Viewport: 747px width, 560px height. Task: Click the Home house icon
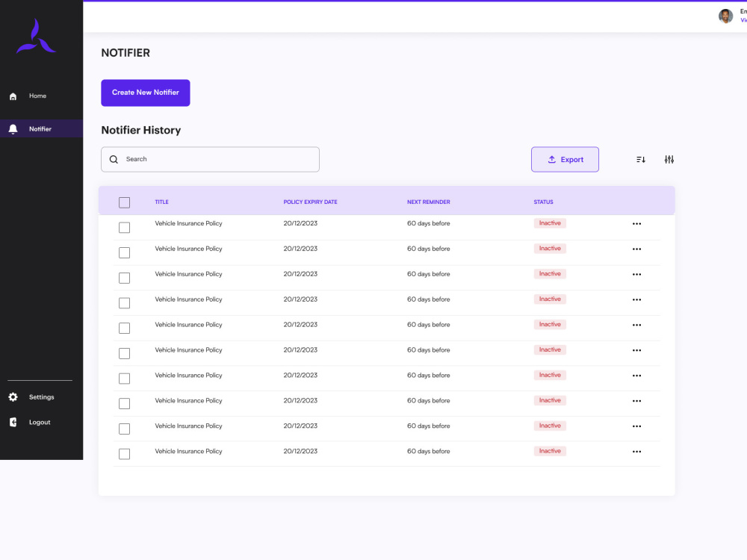pyautogui.click(x=13, y=96)
